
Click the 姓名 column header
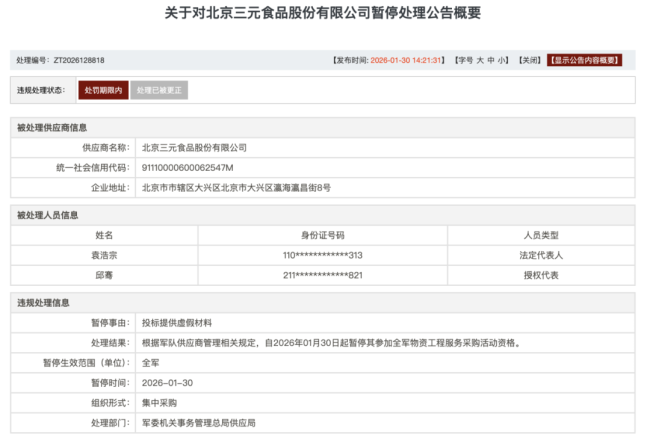[104, 235]
